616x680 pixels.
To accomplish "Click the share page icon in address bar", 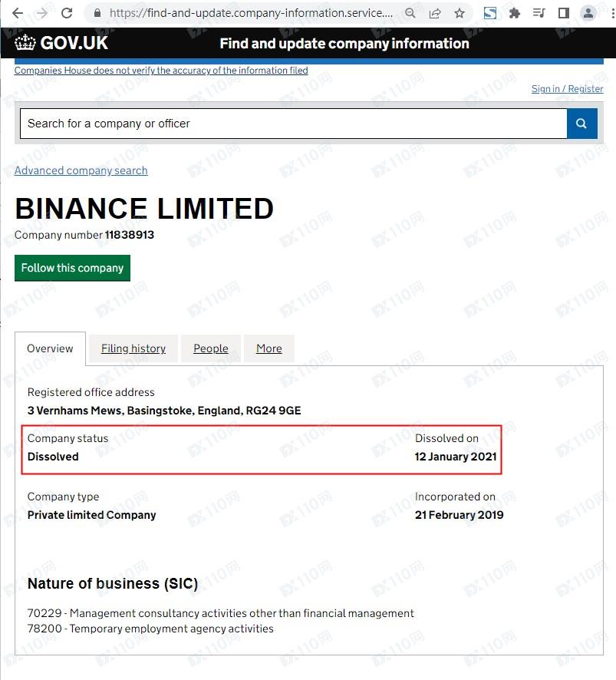I will (x=435, y=13).
